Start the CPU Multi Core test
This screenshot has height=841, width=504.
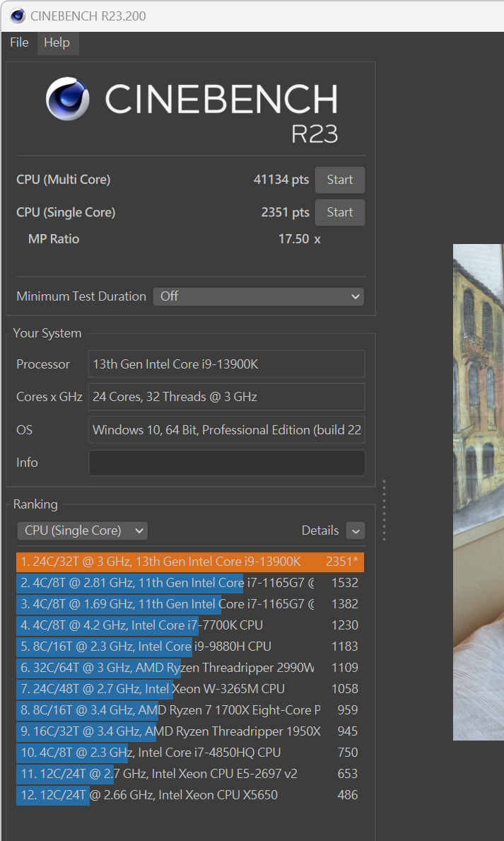click(340, 180)
